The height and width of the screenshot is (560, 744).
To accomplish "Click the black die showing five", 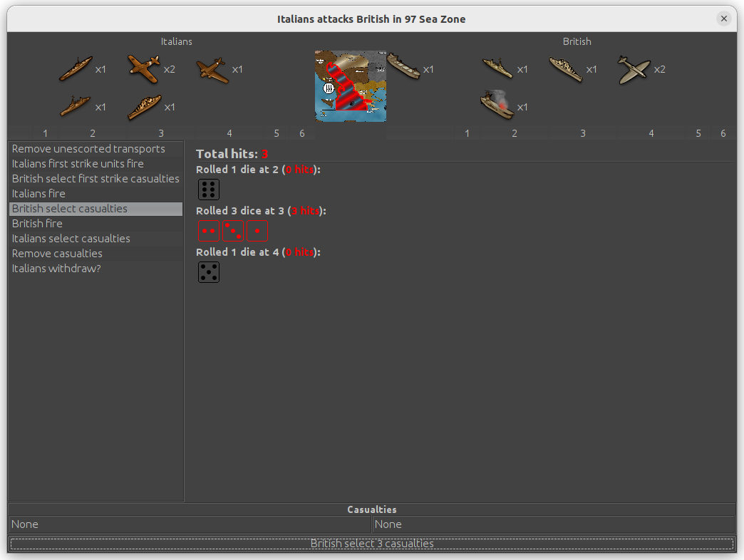I will click(209, 272).
